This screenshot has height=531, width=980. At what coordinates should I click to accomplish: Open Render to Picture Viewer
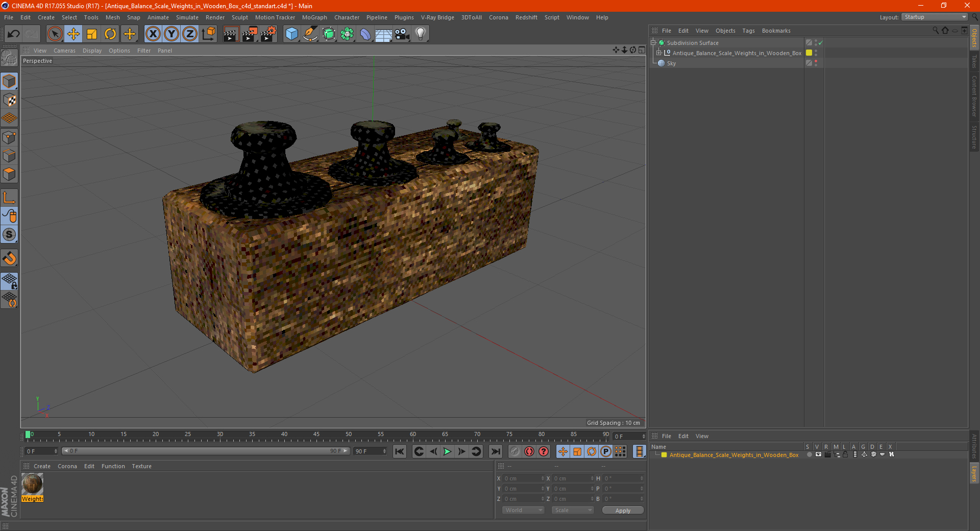pyautogui.click(x=250, y=34)
